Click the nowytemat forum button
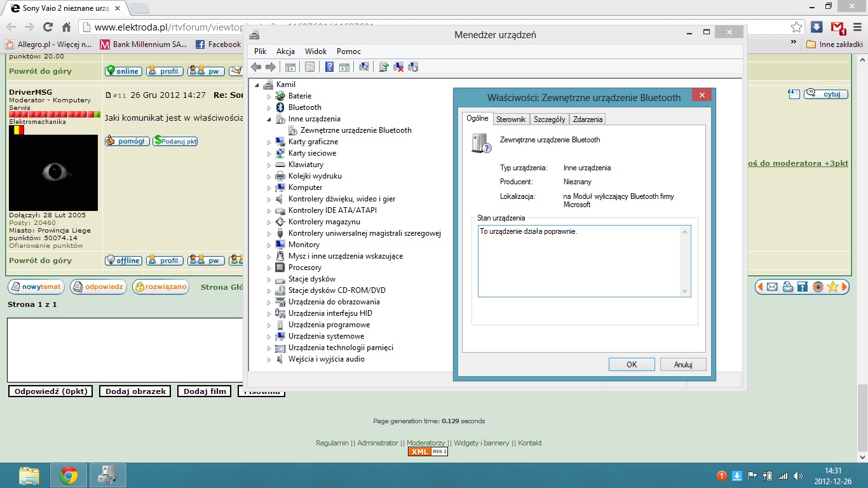This screenshot has width=868, height=488. coord(36,287)
